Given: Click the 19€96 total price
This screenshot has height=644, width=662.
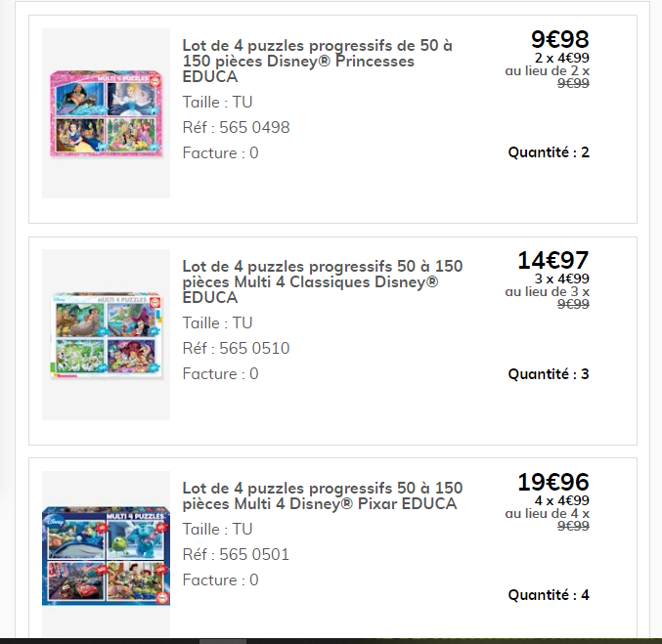Looking at the screenshot, I should [552, 483].
